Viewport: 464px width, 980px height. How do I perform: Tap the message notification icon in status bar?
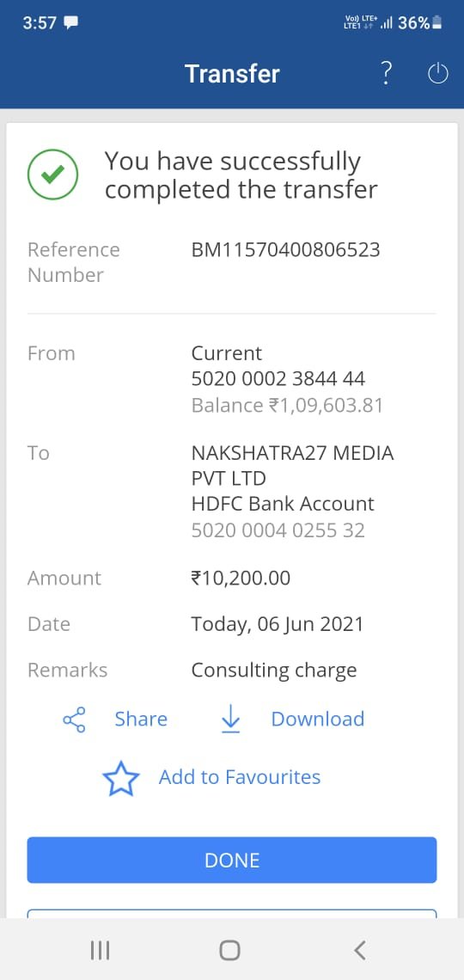tap(72, 23)
